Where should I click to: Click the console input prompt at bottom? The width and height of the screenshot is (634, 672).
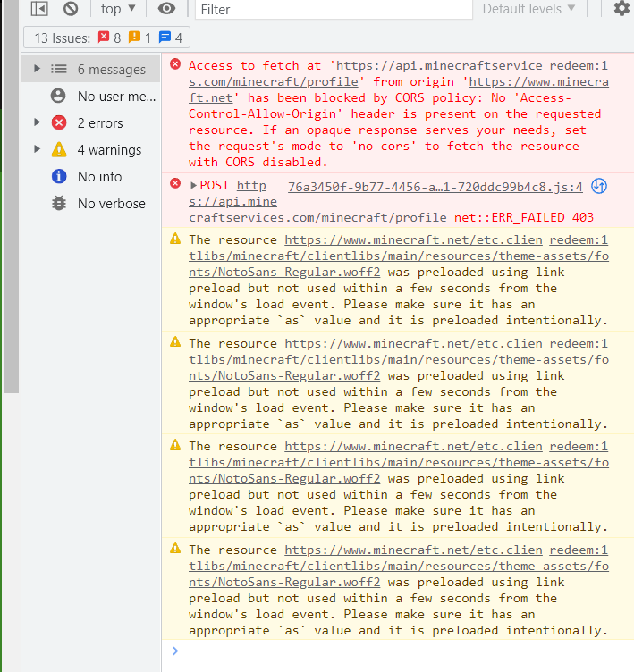tap(393, 651)
